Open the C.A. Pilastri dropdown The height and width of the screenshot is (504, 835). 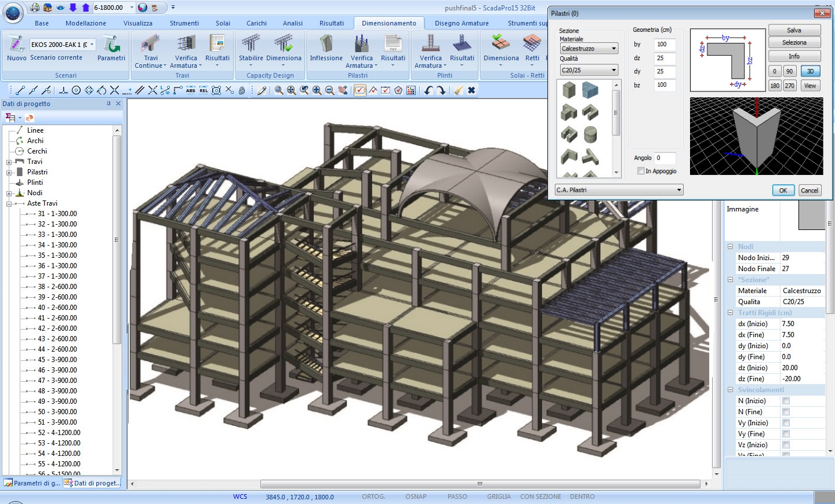[x=619, y=190]
